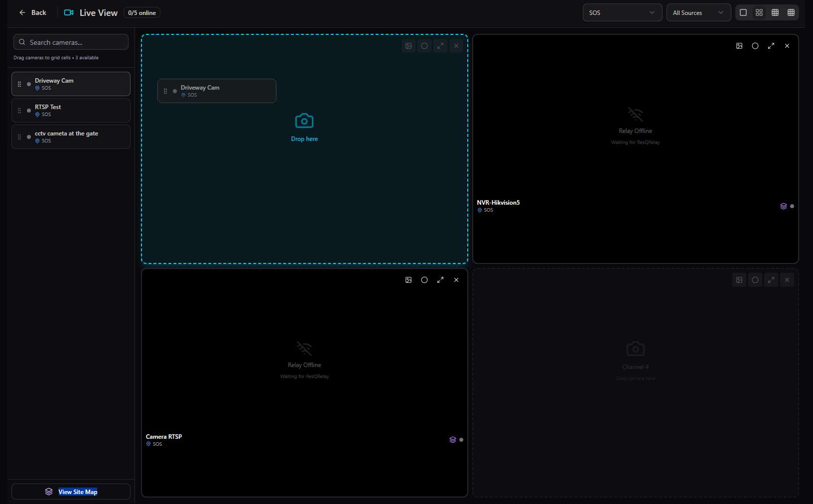Image resolution: width=813 pixels, height=504 pixels.
Task: Go Back to previous page
Action: (x=32, y=12)
